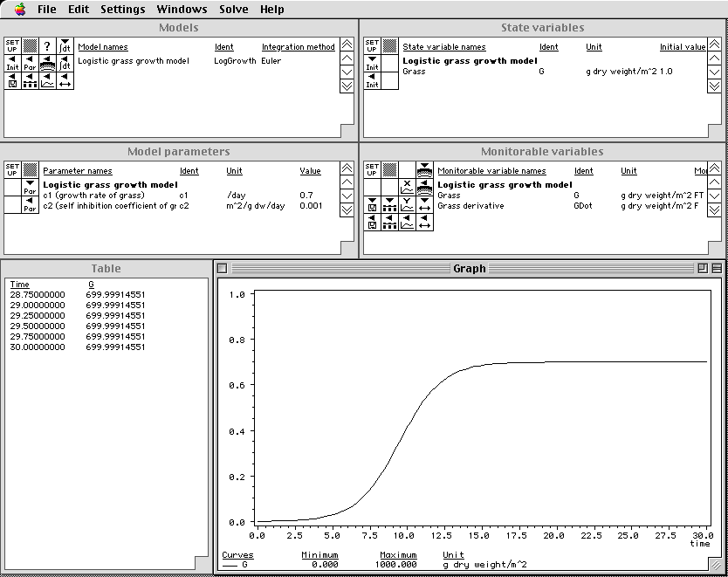Click the down-arrow disk icon in Monitorable variables
728x577 pixels.
373,204
